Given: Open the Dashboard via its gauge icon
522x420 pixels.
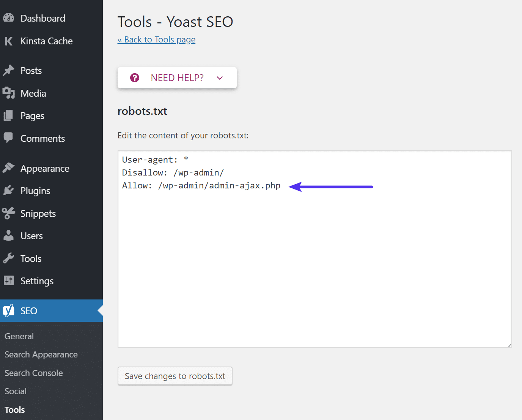Looking at the screenshot, I should pos(8,17).
